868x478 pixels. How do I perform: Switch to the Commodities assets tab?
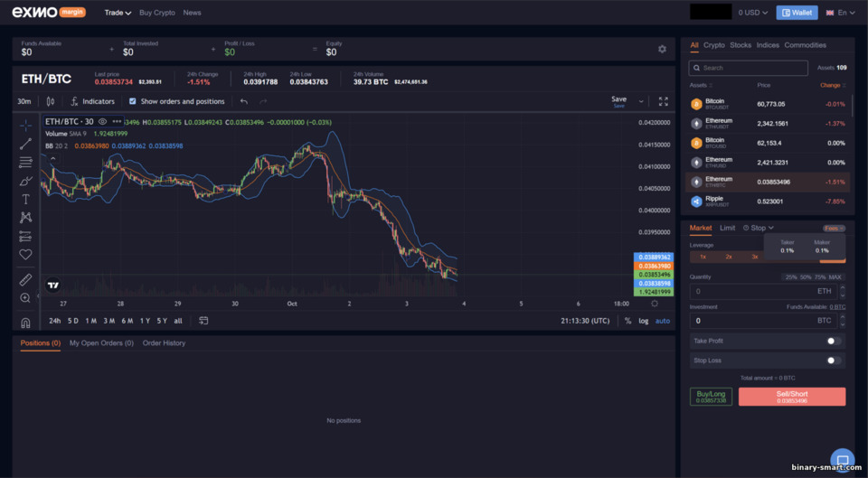[x=805, y=45]
